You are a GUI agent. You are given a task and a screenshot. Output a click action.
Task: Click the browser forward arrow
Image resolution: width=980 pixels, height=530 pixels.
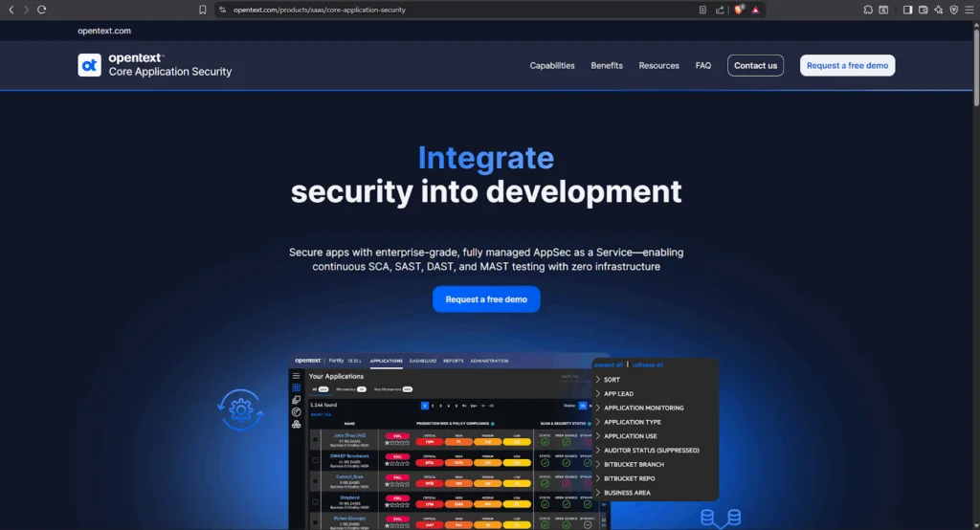tap(26, 10)
